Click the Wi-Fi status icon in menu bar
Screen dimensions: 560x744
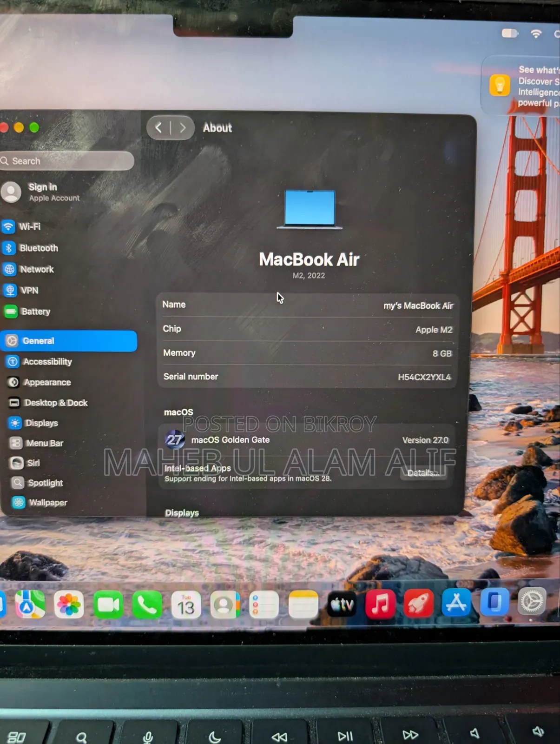[536, 33]
